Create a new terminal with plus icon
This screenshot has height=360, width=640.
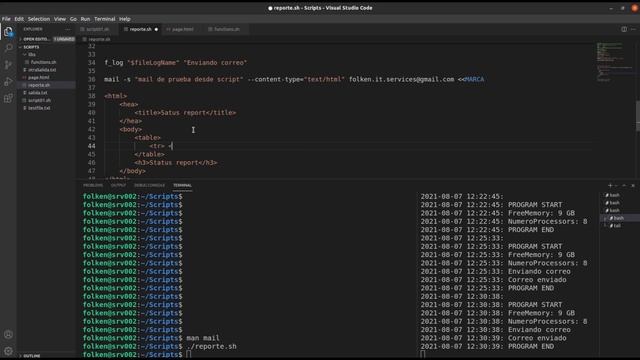pyautogui.click(x=610, y=185)
